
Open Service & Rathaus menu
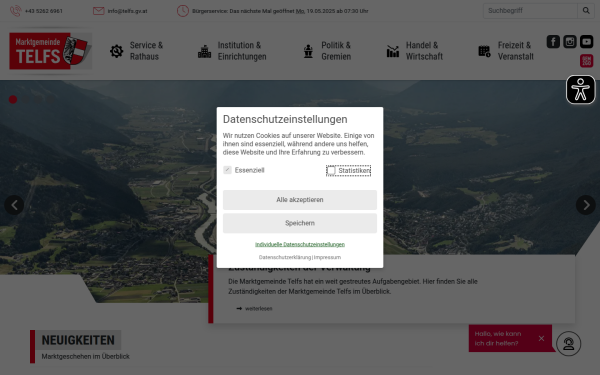click(146, 51)
